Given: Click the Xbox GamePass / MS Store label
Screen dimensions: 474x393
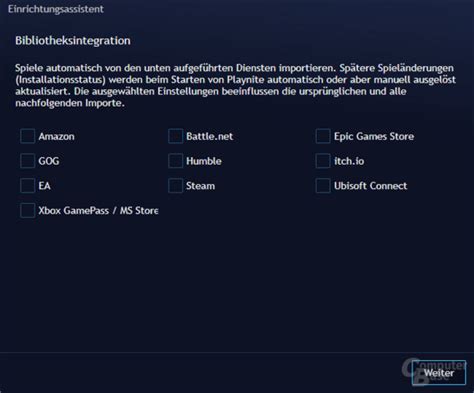Looking at the screenshot, I should [x=98, y=211].
